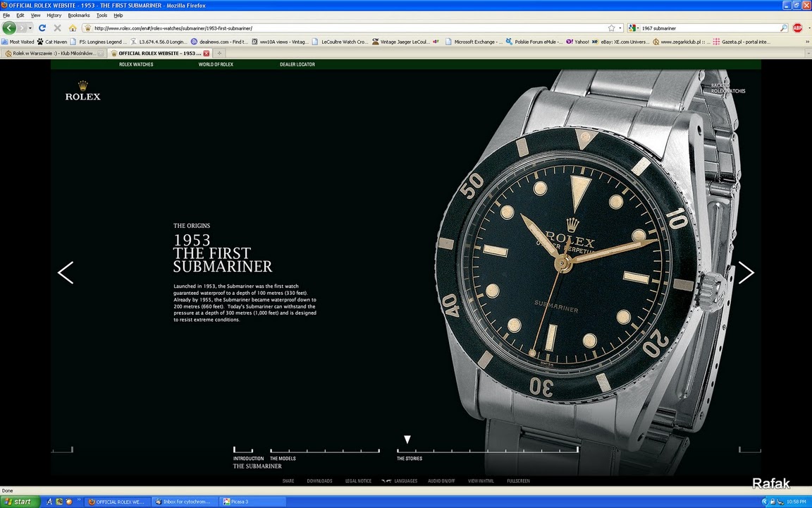The image size is (812, 508).
Task: Open ROLEX WATCHES site navigation
Action: (136, 64)
